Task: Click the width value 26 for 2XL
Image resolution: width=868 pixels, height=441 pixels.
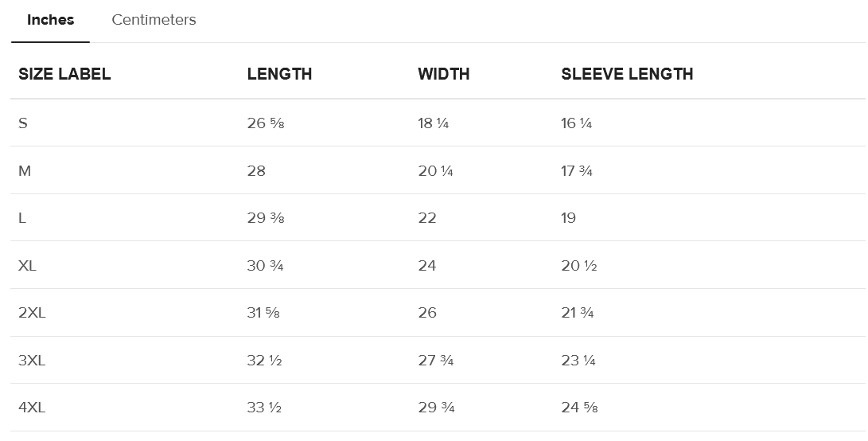Action: coord(427,313)
